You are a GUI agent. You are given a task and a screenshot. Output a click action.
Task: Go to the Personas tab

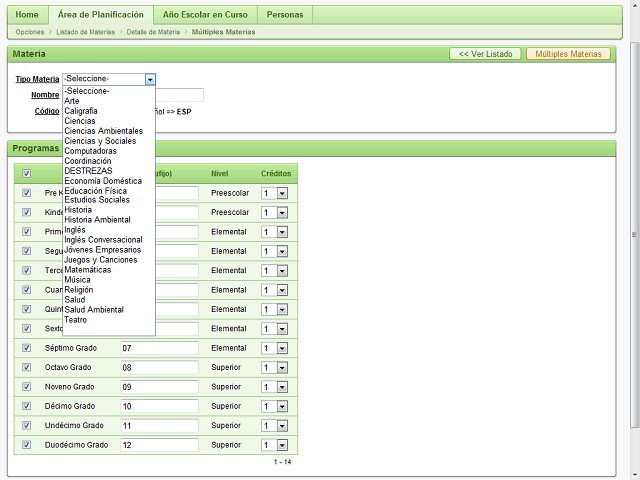tap(286, 15)
